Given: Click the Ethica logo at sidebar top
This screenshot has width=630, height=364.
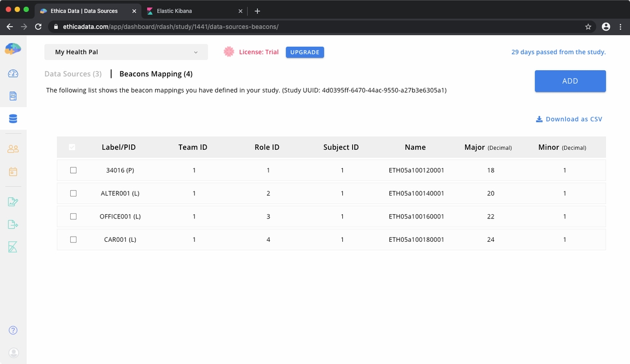Looking at the screenshot, I should [13, 48].
